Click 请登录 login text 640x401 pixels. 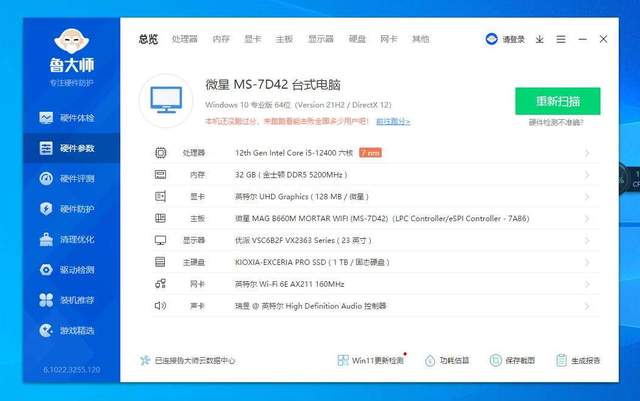coord(513,40)
